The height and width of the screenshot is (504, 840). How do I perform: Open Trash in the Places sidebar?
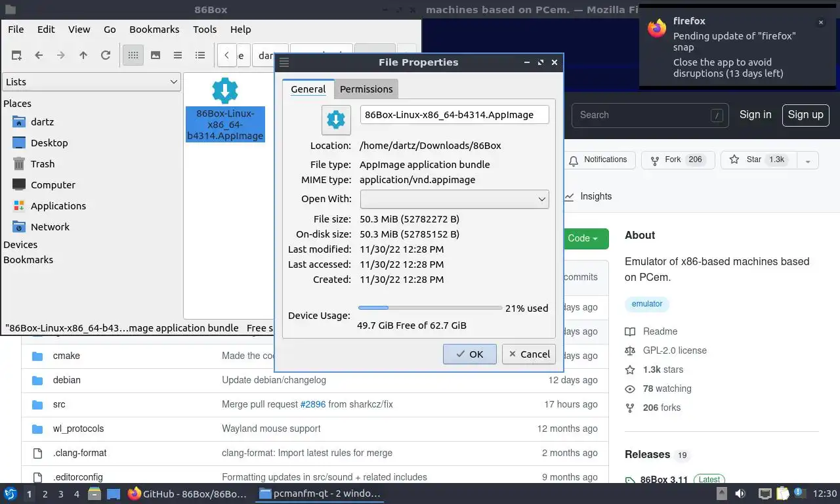tap(43, 163)
